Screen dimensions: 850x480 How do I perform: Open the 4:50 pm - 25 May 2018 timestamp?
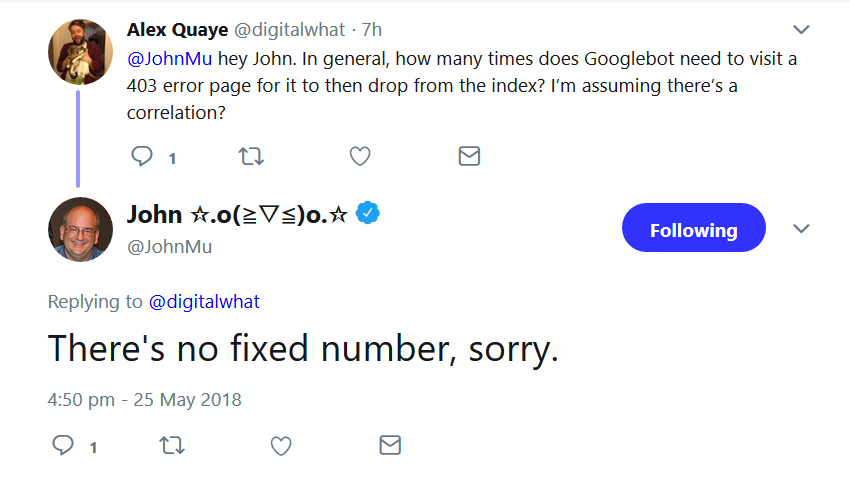coord(145,400)
